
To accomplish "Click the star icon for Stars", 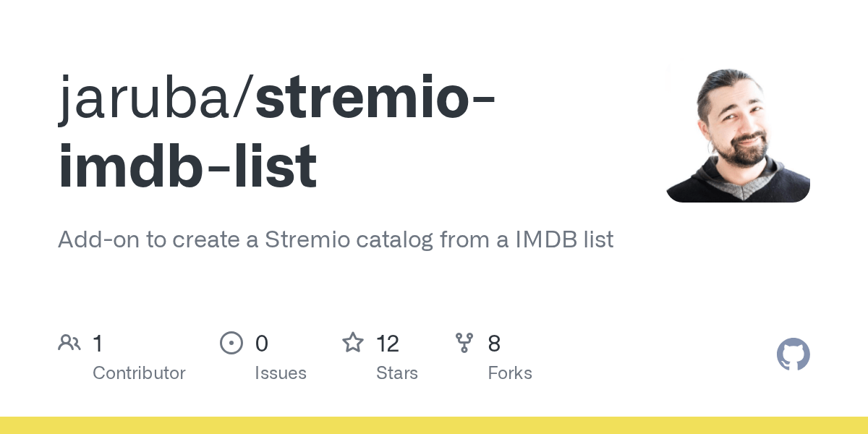I will tap(353, 342).
